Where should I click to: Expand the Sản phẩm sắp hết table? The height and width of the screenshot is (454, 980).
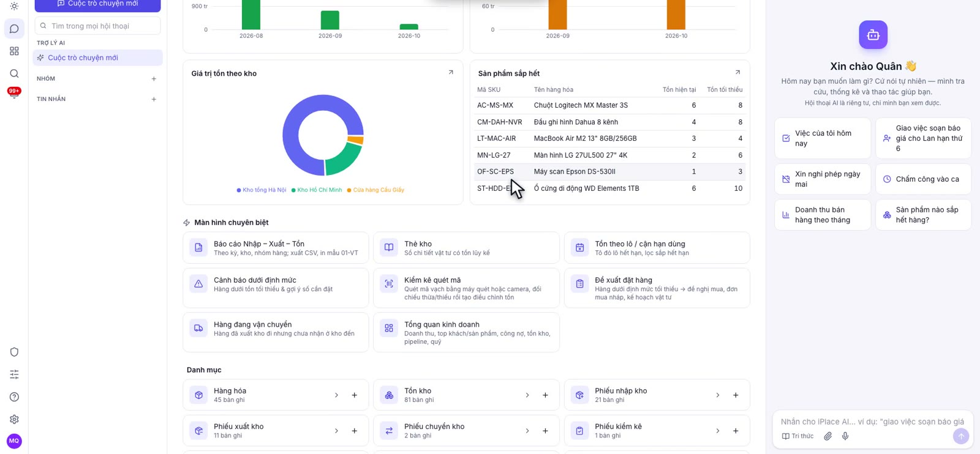(737, 72)
